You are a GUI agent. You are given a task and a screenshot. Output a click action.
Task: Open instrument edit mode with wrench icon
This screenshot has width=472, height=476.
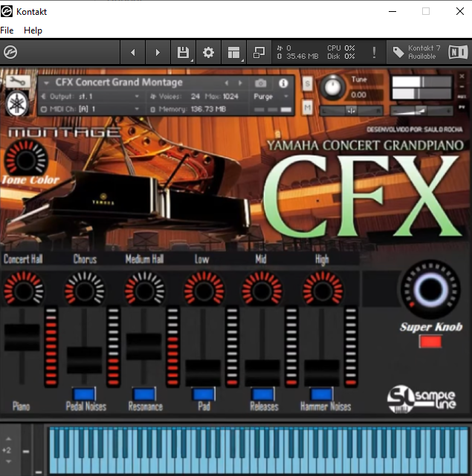18,81
